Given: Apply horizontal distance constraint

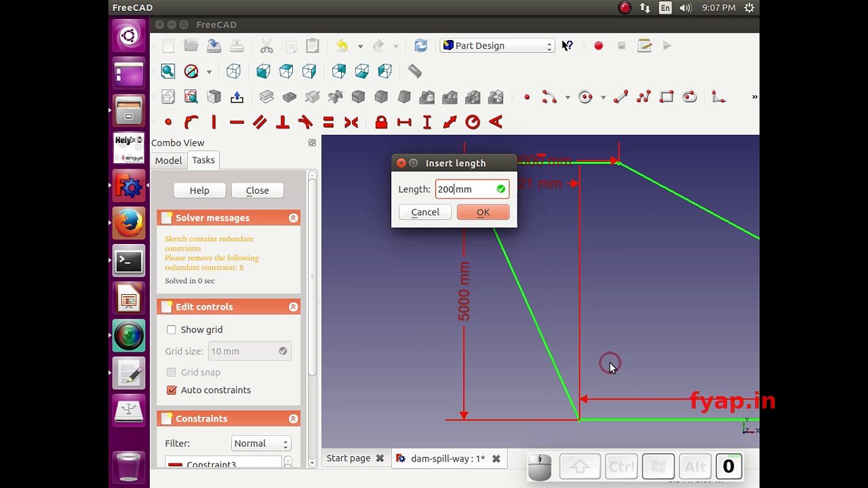Looking at the screenshot, I should click(404, 123).
